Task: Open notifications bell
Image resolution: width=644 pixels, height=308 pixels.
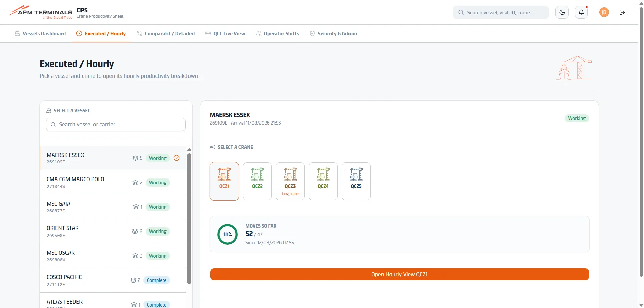Action: (x=581, y=12)
